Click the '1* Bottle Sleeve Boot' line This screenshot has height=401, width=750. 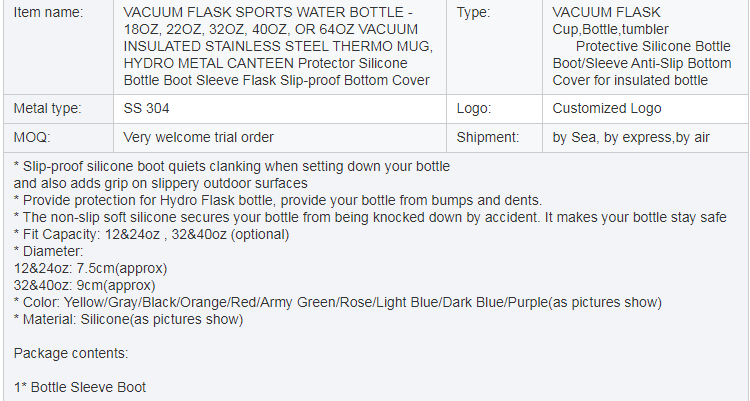point(79,387)
